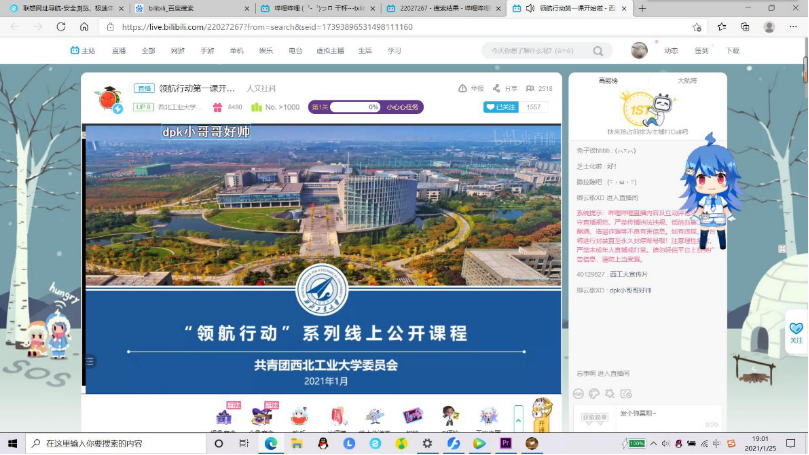This screenshot has height=455, width=809.
Task: Open Premiere Pro from the taskbar
Action: coord(505,443)
